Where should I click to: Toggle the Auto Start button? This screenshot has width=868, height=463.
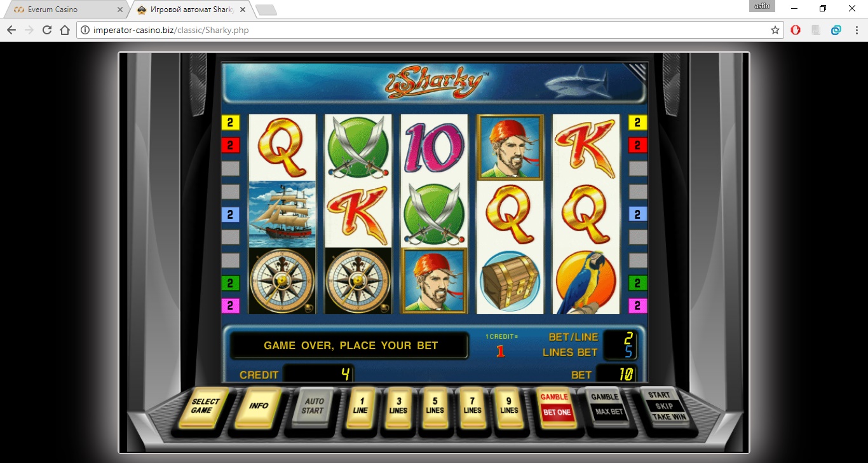coord(313,407)
